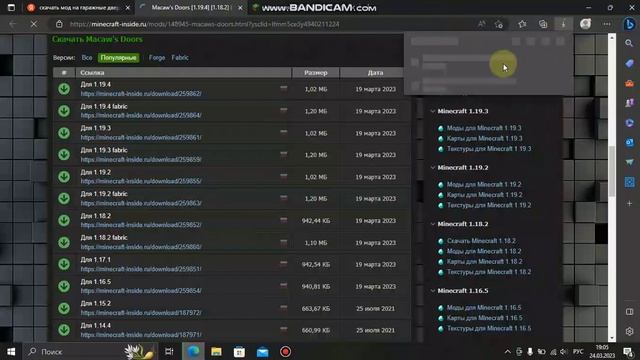
Task: Collapse the Minecraft 1.18.2 section
Action: (x=432, y=224)
